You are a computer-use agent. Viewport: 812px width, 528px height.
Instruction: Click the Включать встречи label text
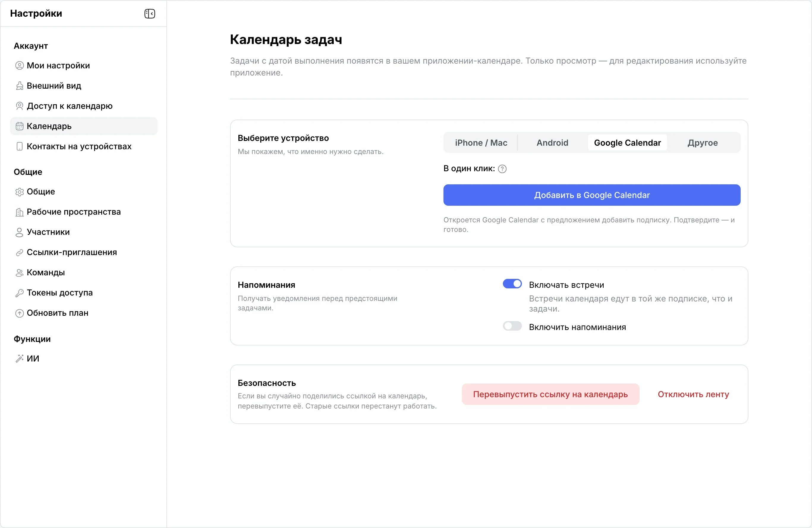pos(566,285)
